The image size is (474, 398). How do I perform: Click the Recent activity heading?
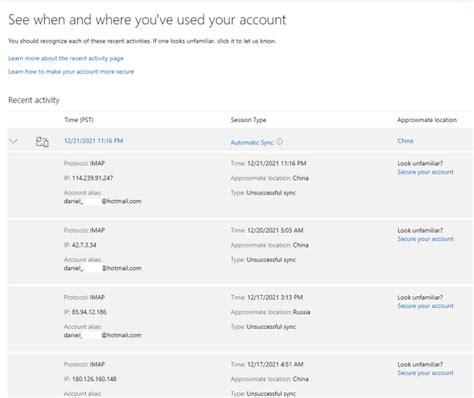[34, 100]
